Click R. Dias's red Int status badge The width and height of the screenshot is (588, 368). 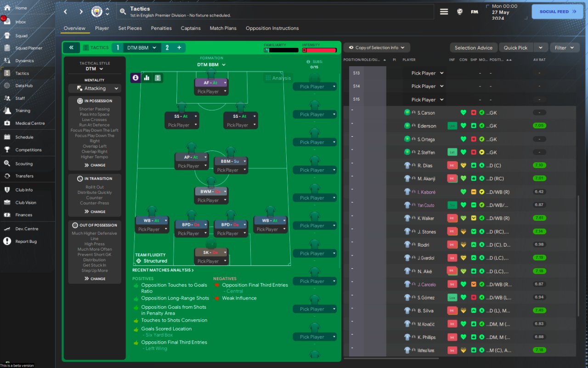[x=452, y=166]
